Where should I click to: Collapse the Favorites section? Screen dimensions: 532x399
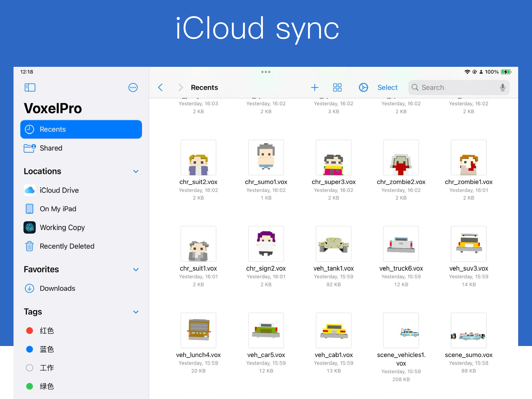click(136, 269)
